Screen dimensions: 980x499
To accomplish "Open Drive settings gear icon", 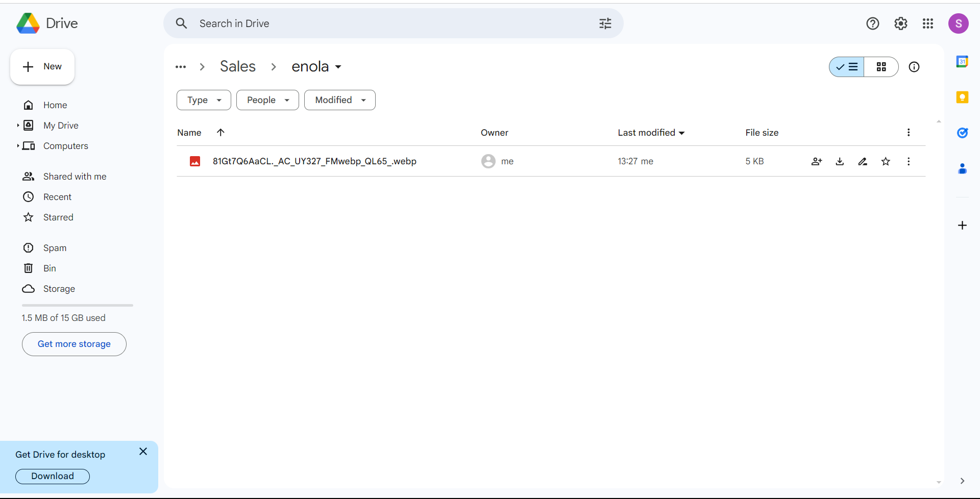I will pyautogui.click(x=900, y=23).
